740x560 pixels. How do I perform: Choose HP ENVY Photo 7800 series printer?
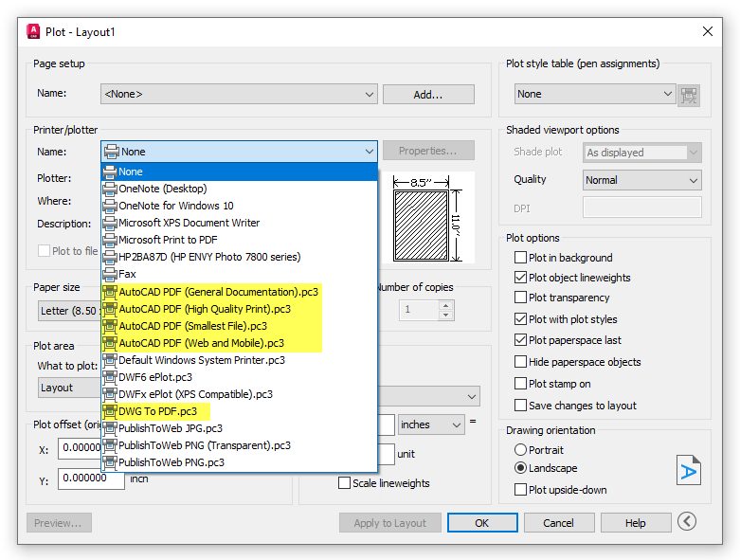tap(239, 257)
